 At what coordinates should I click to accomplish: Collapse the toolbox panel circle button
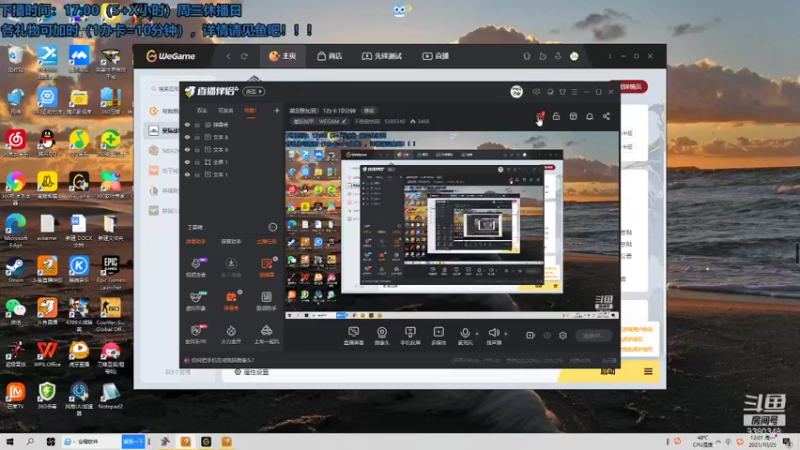pyautogui.click(x=273, y=227)
